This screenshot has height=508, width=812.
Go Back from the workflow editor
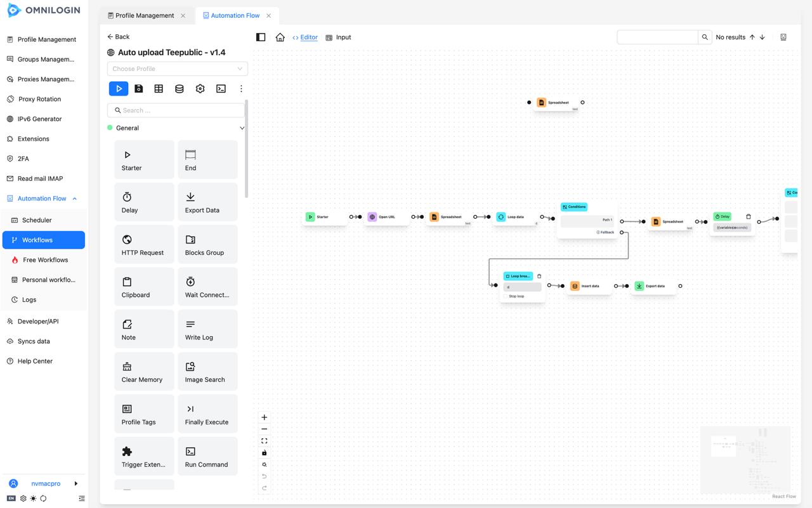119,37
